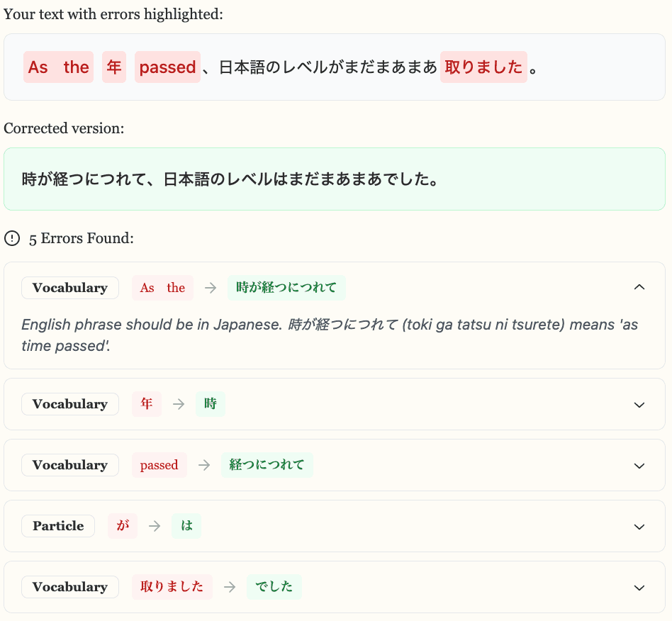
Task: Collapse the 'As the' error explanation
Action: click(639, 287)
